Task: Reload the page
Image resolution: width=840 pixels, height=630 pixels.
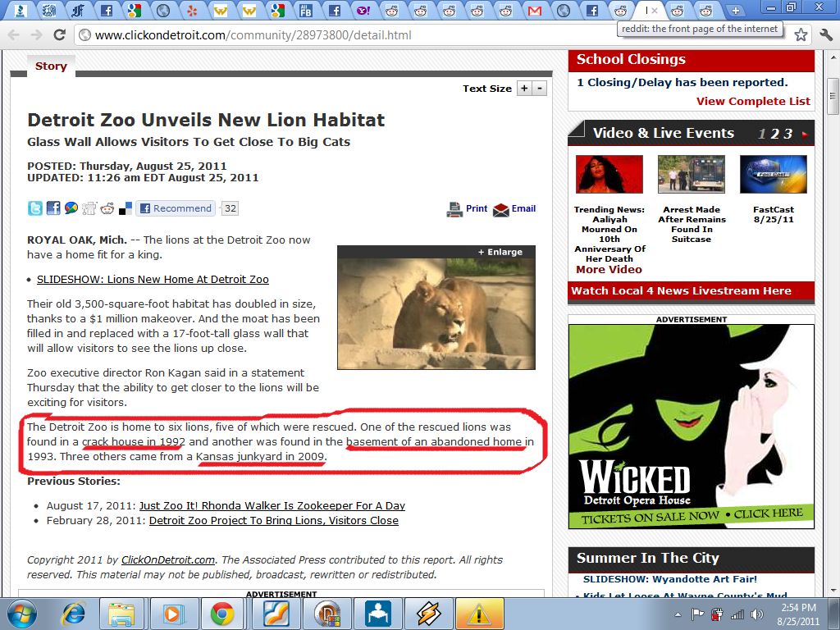Action: pos(59,34)
